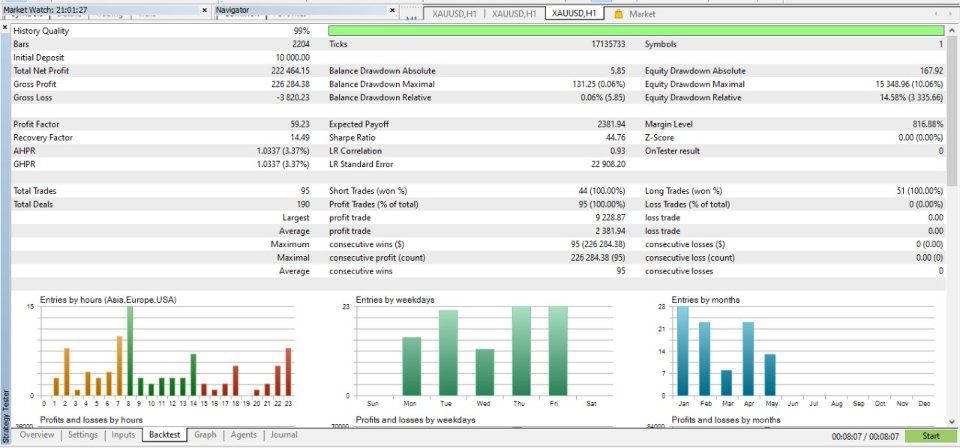
Task: Click the elapsed time 00:08:07 / 00:08:07
Action: tap(865, 437)
